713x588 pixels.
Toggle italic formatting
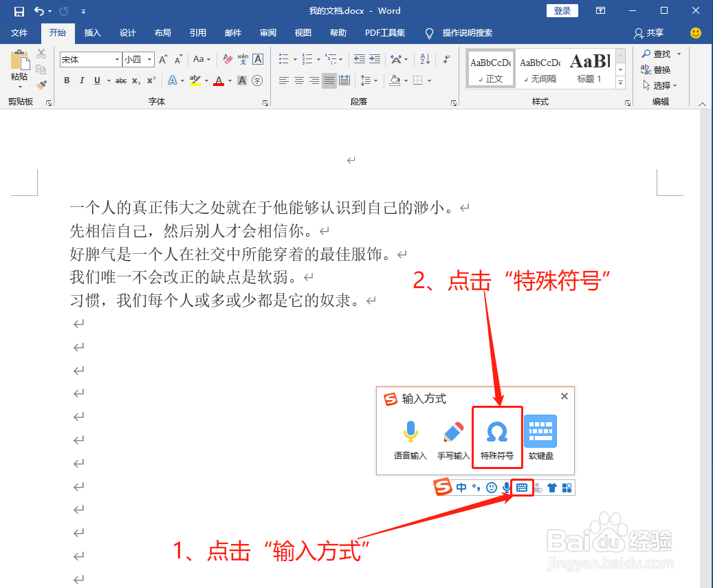(80, 81)
